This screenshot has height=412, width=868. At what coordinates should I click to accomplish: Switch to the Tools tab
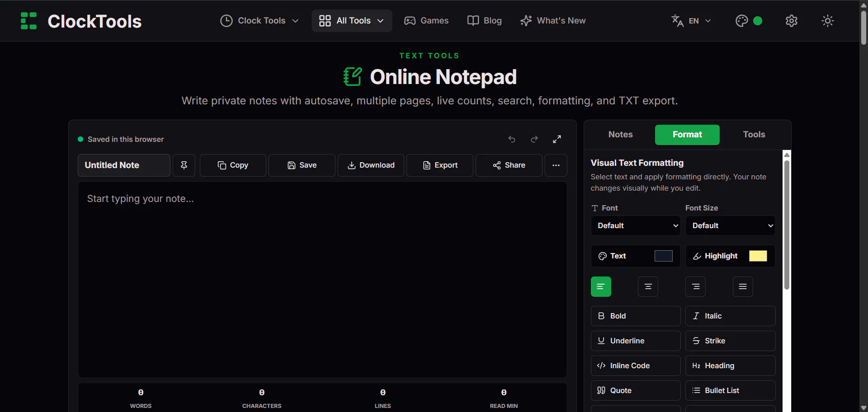[754, 135]
